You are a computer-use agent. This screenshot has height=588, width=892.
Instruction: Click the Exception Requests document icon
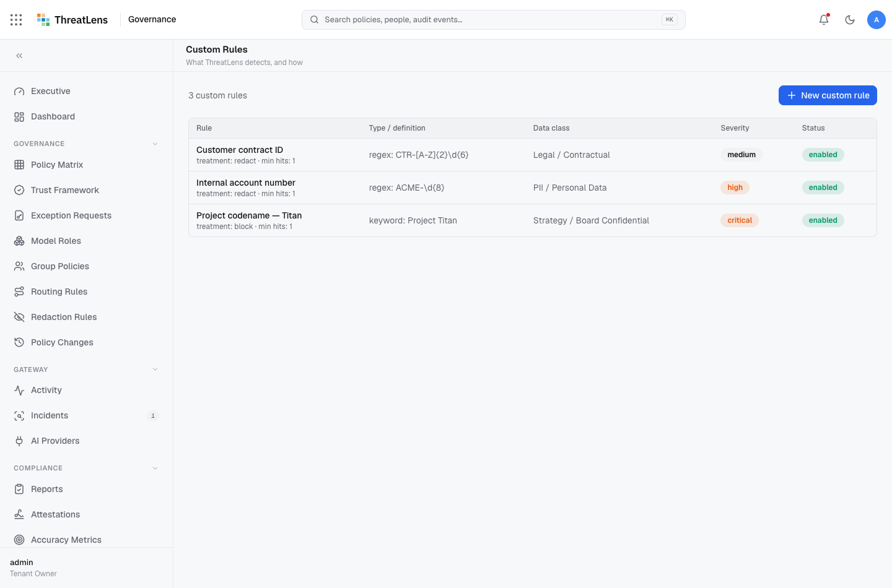[19, 216]
